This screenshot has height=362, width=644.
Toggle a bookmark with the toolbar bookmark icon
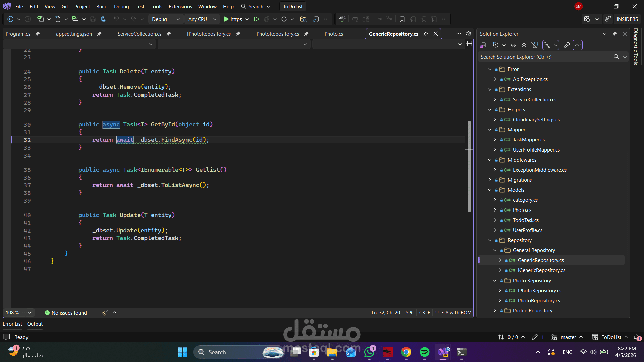tap(402, 19)
